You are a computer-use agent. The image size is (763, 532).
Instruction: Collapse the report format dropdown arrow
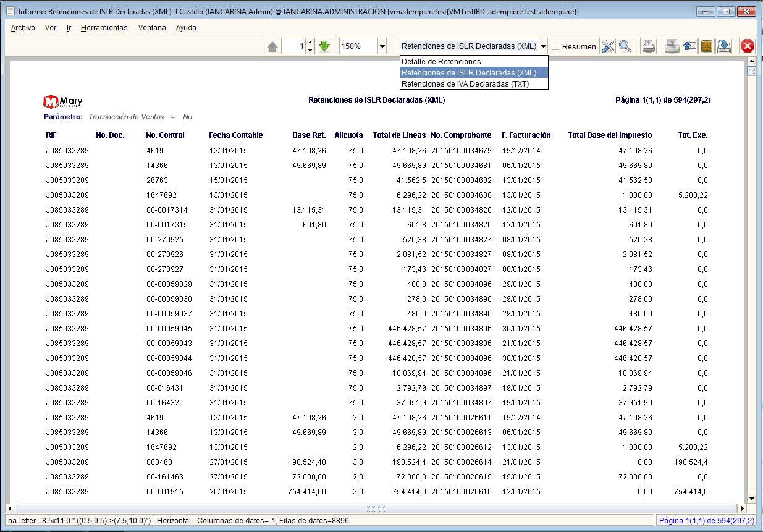point(543,46)
